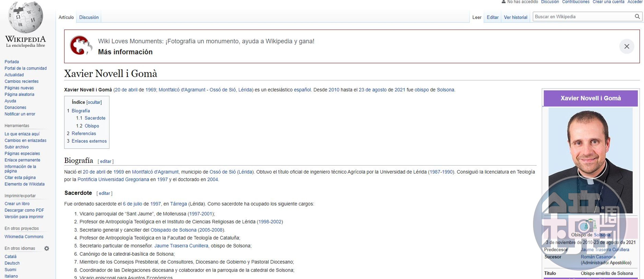Open Lo que enlaza aquí tool
This screenshot has height=279, width=644.
tap(22, 134)
